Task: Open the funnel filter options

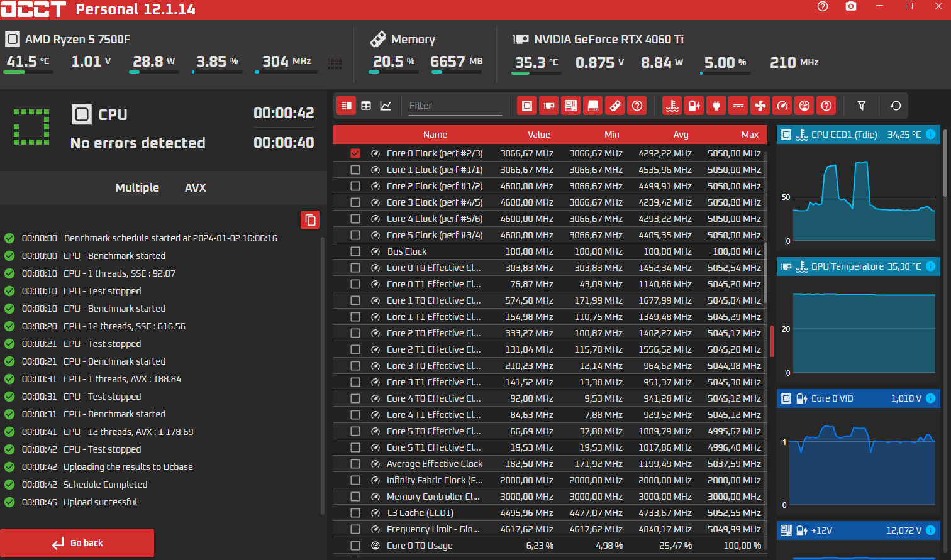Action: pyautogui.click(x=862, y=106)
